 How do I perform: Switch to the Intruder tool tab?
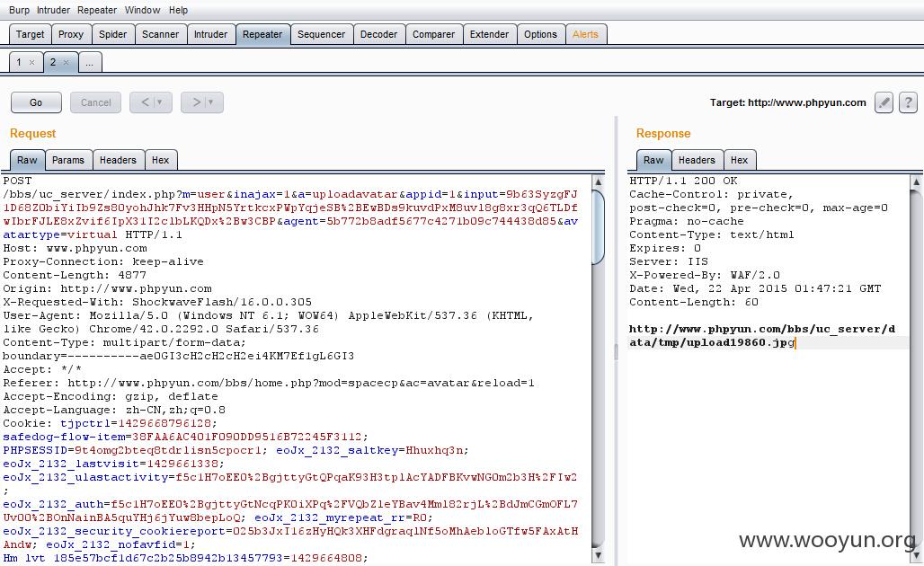tap(210, 34)
